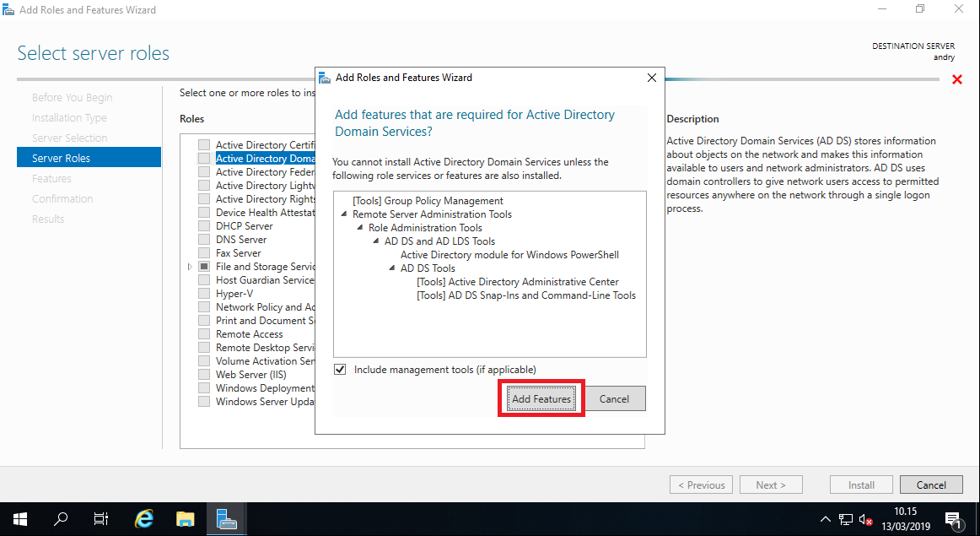980x536 pixels.
Task: Show hidden system tray icons
Action: point(826,519)
